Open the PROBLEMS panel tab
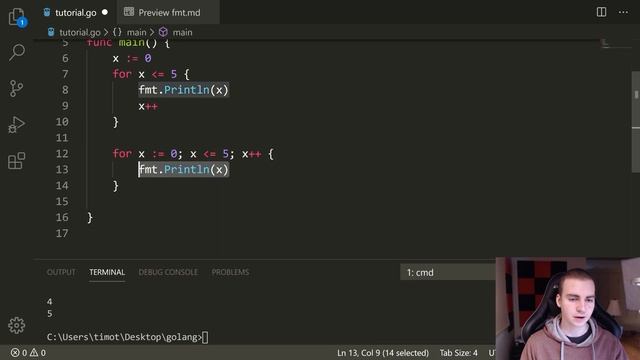Image resolution: width=640 pixels, height=360 pixels. (230, 272)
